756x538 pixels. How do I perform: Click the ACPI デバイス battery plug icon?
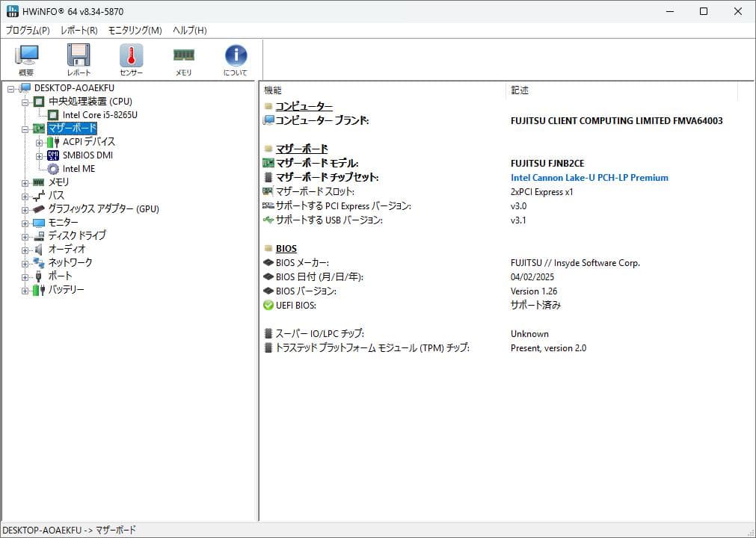[53, 142]
